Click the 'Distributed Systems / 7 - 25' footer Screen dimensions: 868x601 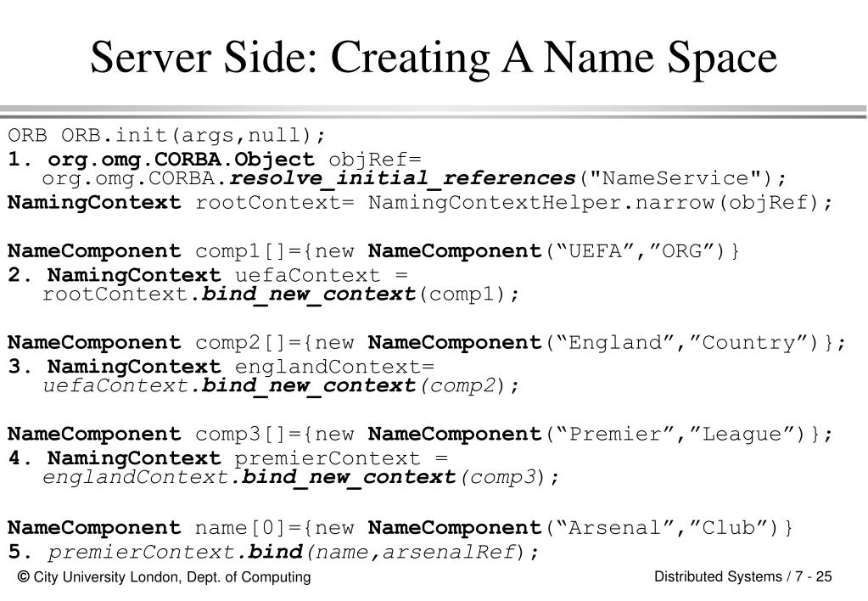[x=743, y=576]
